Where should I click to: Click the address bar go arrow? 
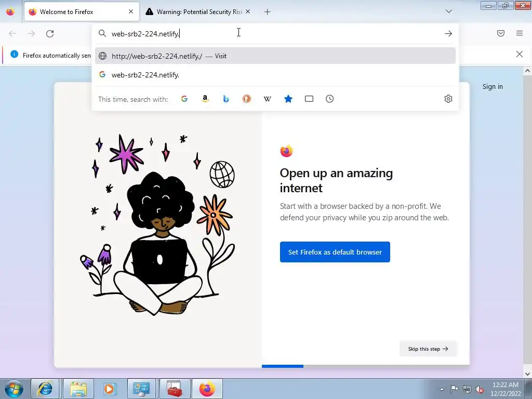tap(448, 34)
